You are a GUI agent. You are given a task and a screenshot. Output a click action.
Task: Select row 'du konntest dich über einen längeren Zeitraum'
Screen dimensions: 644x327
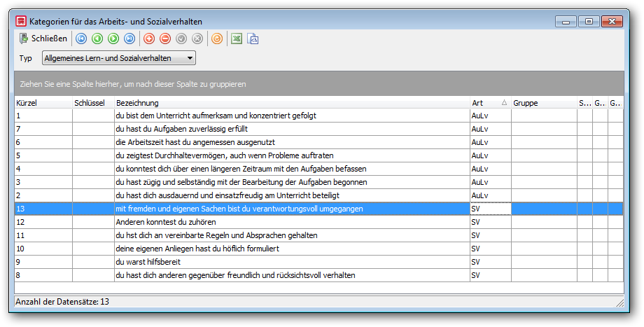click(x=318, y=169)
